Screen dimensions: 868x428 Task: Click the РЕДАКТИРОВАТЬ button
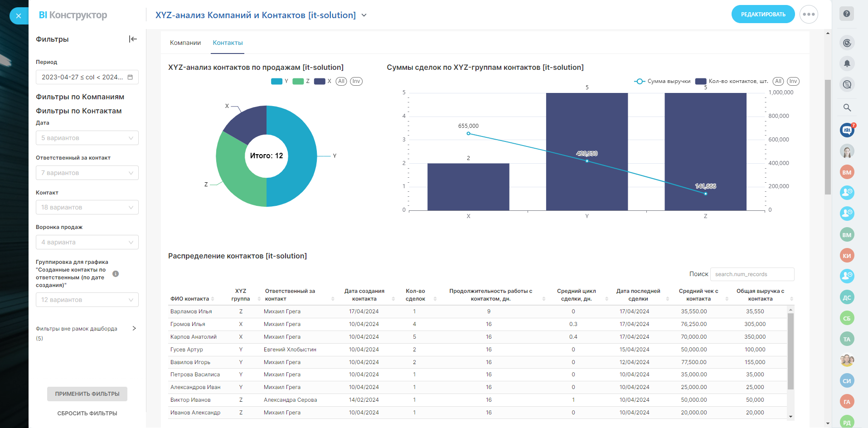(x=763, y=15)
